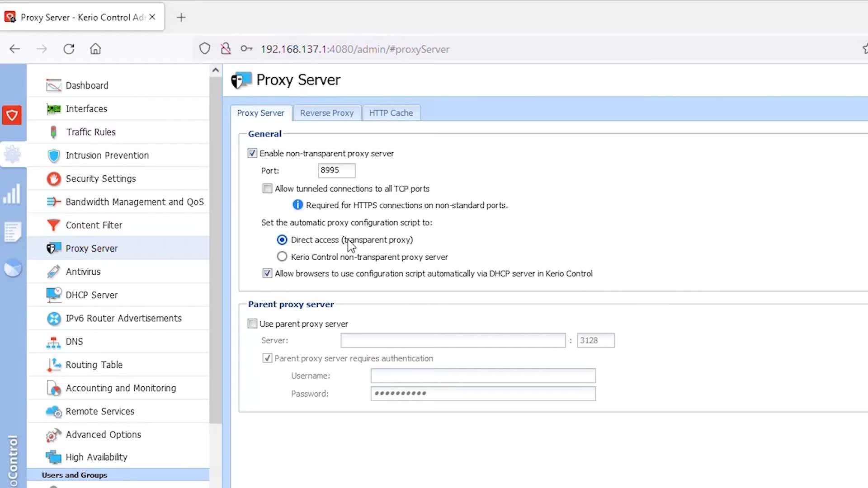Open the configuration gear section in left rail
Viewport: 868px width, 488px height.
(12, 155)
